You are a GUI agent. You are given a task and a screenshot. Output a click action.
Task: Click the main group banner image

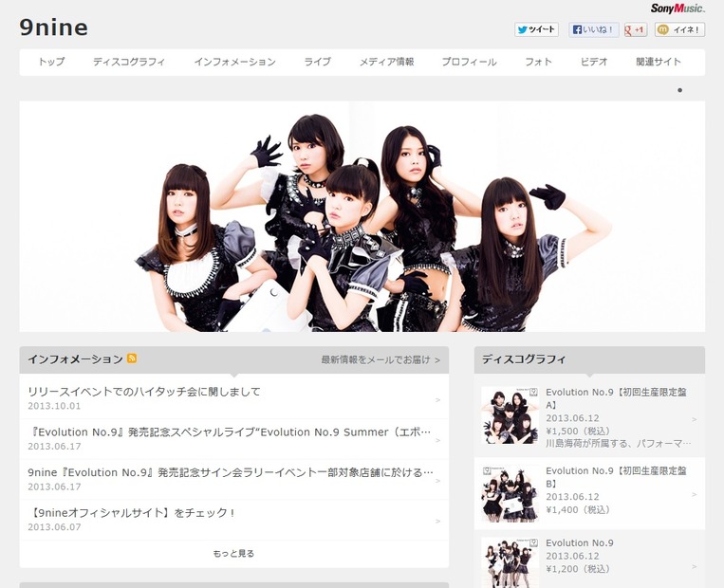362,216
